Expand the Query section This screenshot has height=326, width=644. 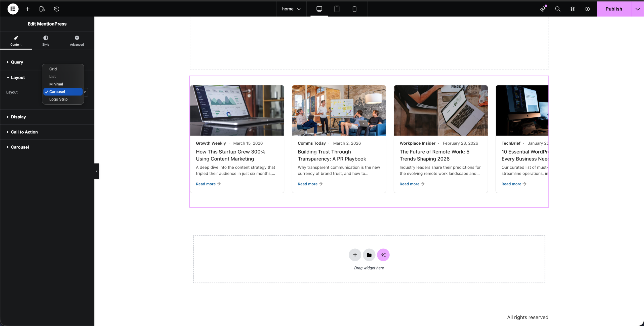click(17, 62)
